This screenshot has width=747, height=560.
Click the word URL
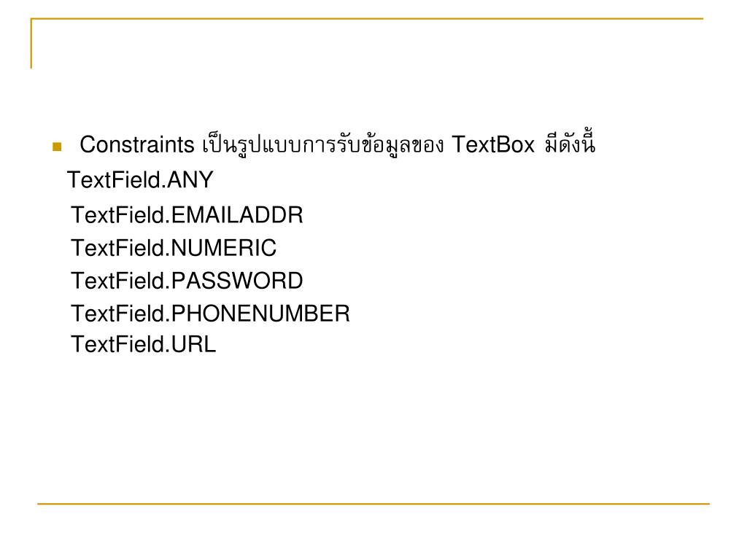193,344
